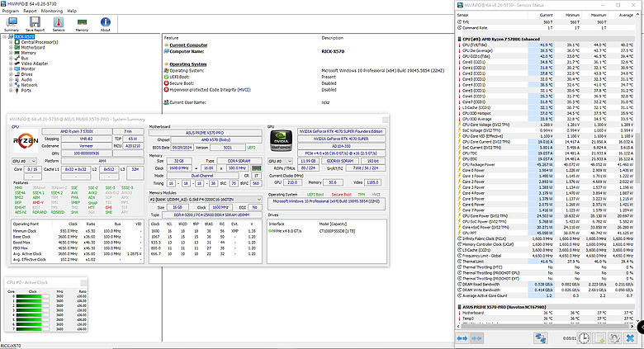The image size is (644, 349).
Task: Expand the Motherboard tree node
Action: click(x=11, y=47)
